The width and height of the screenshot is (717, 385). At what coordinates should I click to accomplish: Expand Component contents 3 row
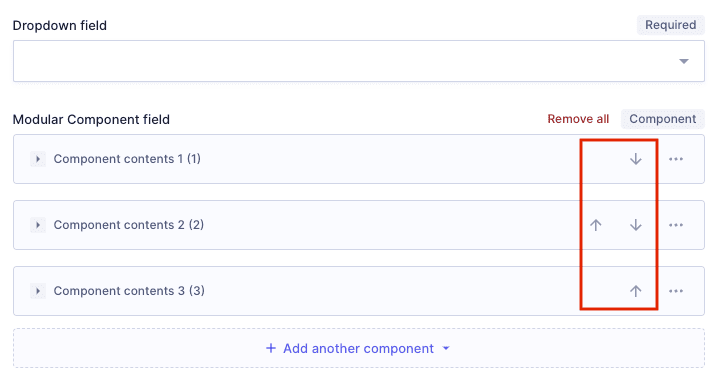coord(38,291)
